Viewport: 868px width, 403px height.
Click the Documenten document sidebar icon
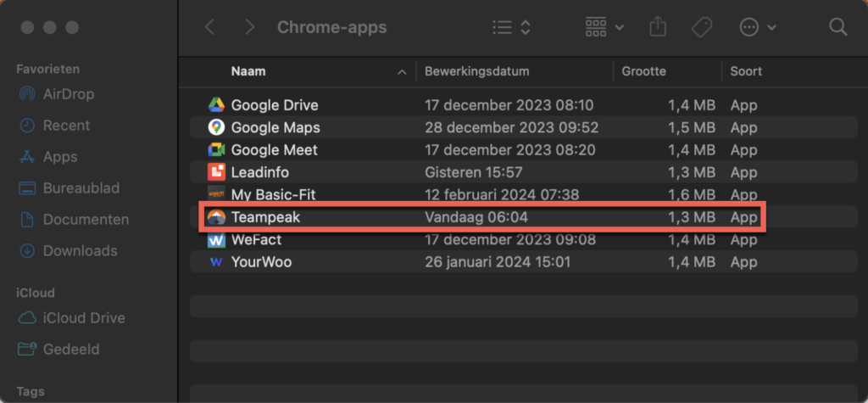(x=26, y=220)
